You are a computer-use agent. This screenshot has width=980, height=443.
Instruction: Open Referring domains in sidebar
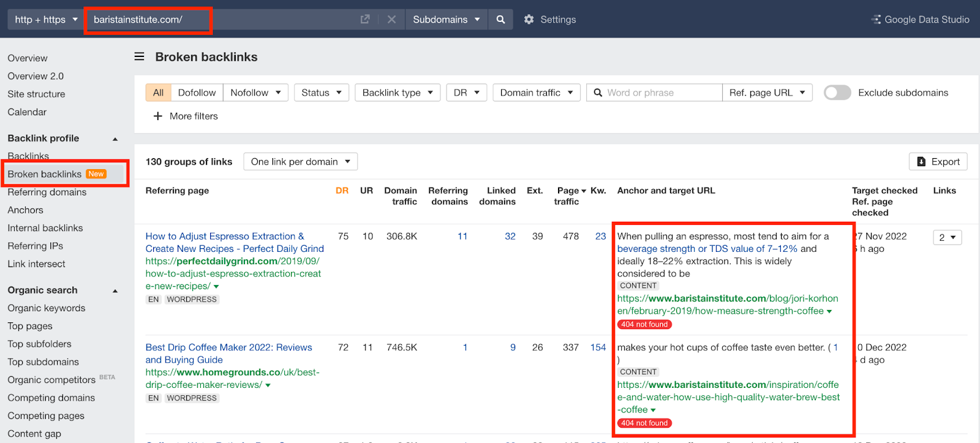coord(47,192)
